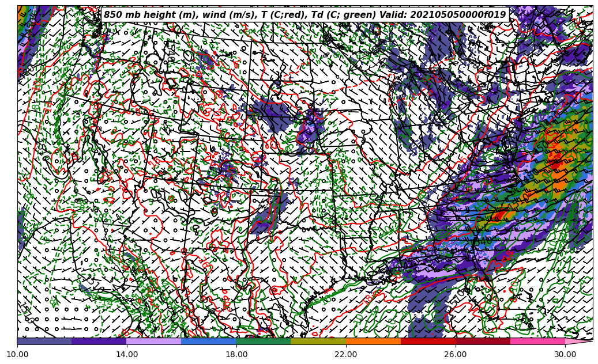Click the pink 28–30 colorbar segment
Image resolution: width=598 pixels, height=364 pixels.
click(x=537, y=341)
